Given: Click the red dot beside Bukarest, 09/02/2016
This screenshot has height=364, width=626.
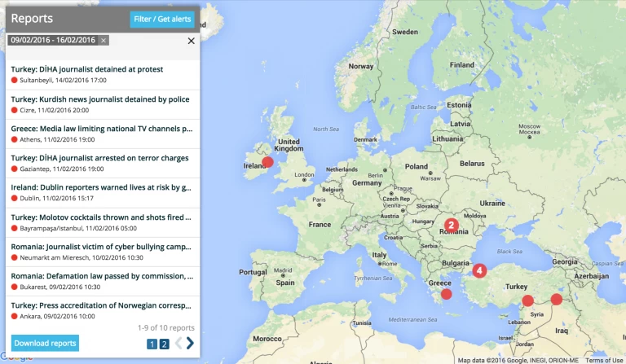Looking at the screenshot, I should coord(15,287).
